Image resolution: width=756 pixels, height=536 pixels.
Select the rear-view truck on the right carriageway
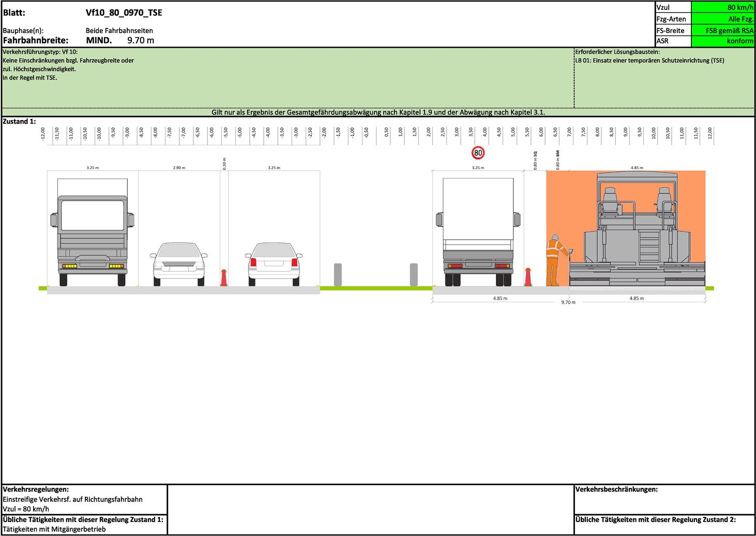point(478,233)
